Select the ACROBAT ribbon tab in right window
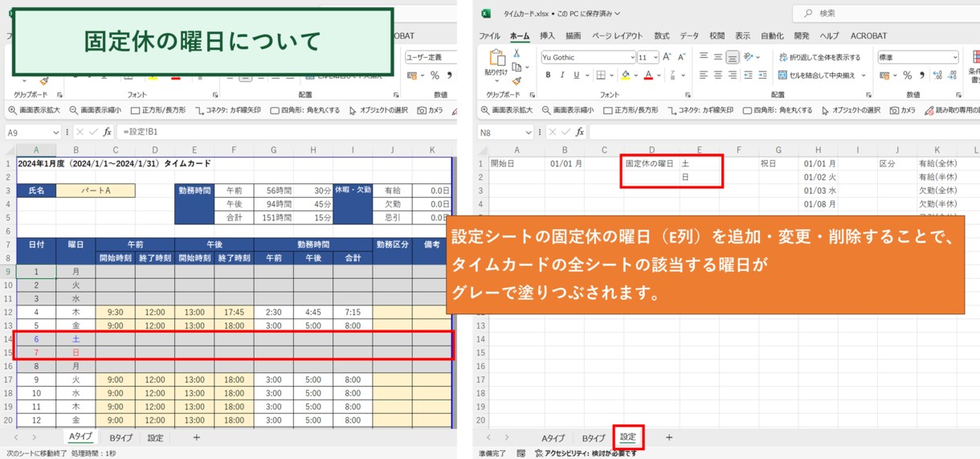This screenshot has height=459, width=980. click(x=868, y=35)
